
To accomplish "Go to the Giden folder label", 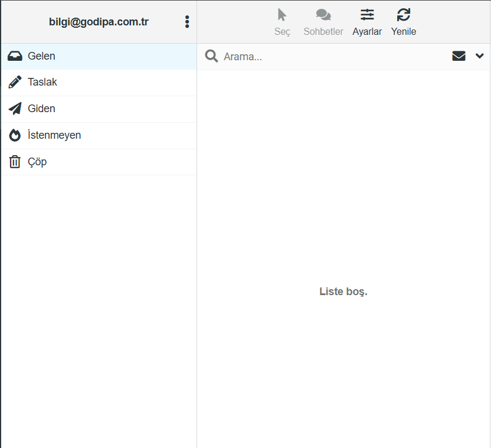I will click(41, 109).
